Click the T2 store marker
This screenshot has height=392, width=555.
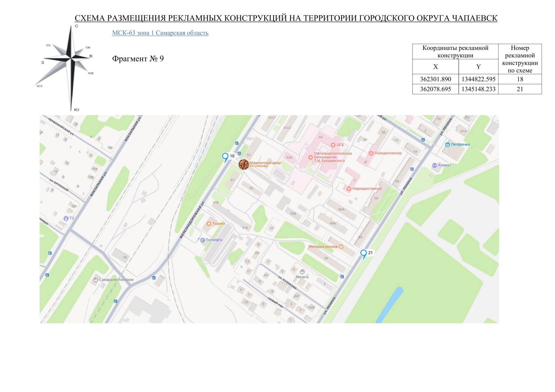click(x=66, y=218)
